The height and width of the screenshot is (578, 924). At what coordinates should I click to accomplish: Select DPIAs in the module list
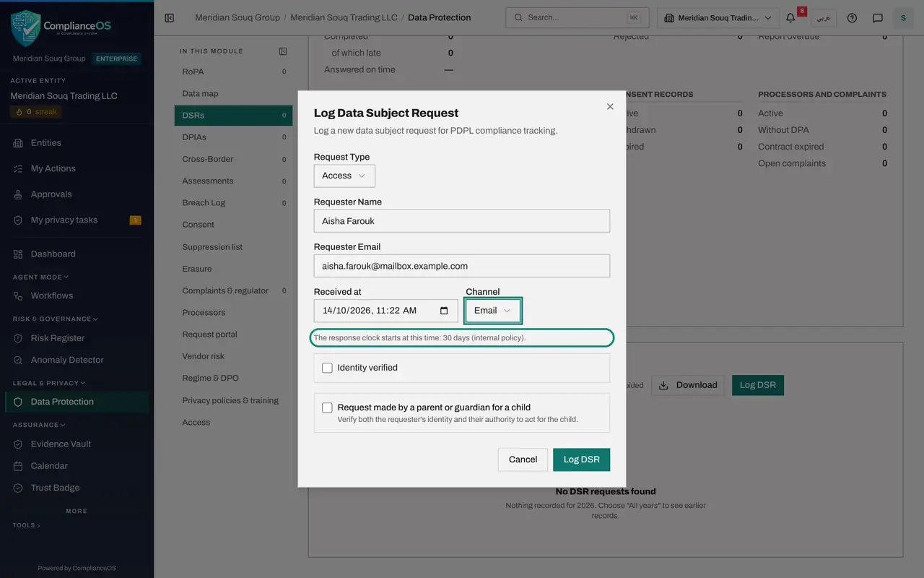[x=233, y=137]
